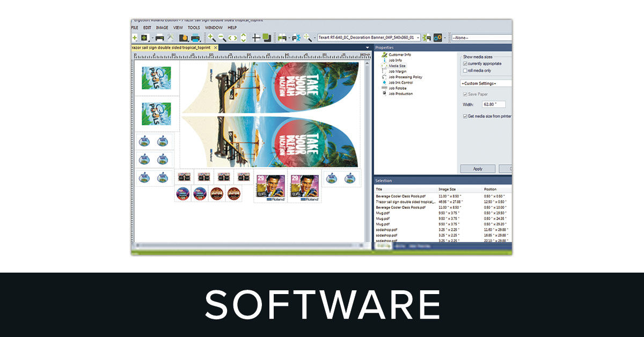Screen dimensions: 644x337
Task: Click the Print job toolbar icon
Action: pyautogui.click(x=159, y=38)
